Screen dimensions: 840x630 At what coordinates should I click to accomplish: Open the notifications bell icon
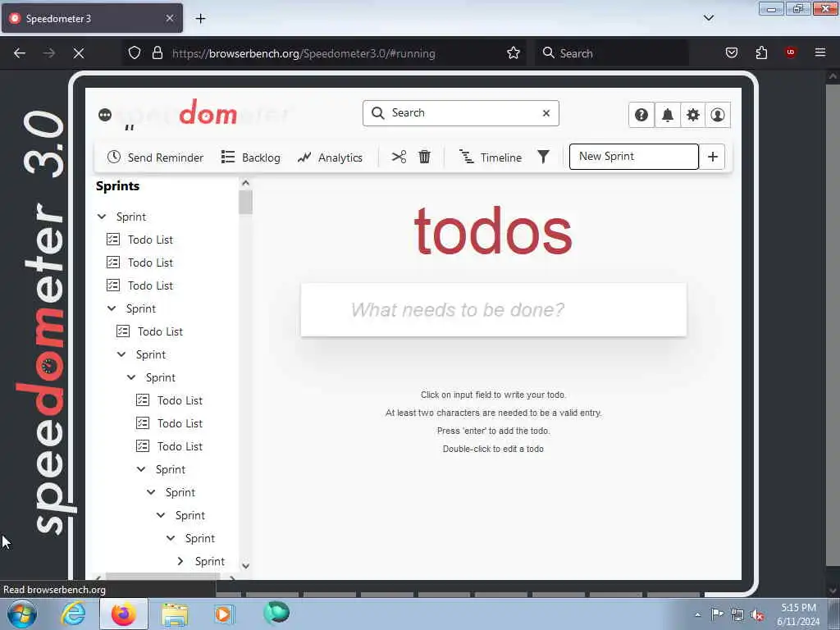point(668,115)
